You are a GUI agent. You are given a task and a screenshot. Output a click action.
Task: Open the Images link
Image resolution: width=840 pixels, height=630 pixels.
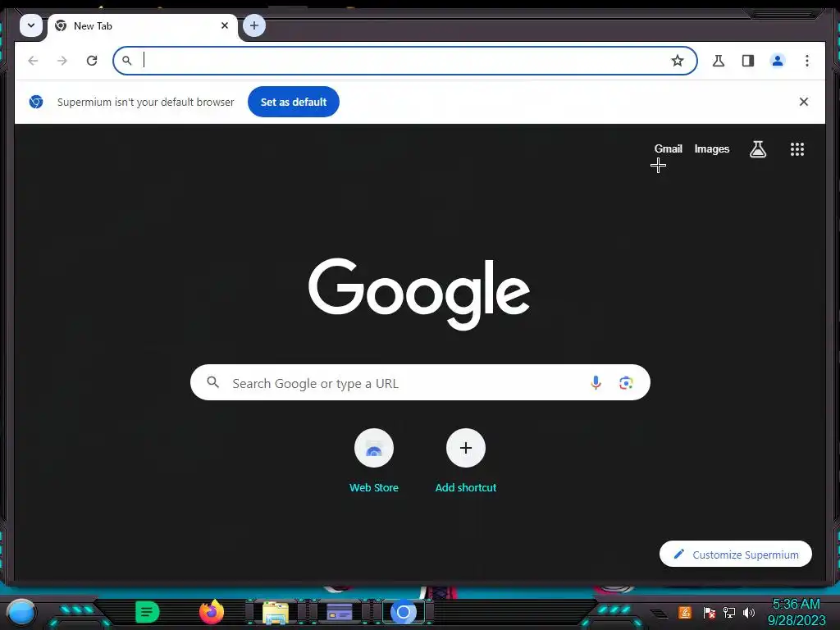[x=711, y=149]
